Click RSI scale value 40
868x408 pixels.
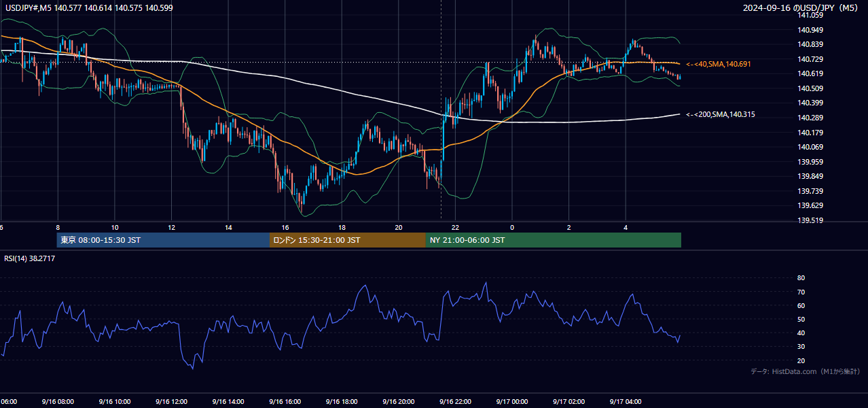pyautogui.click(x=801, y=333)
